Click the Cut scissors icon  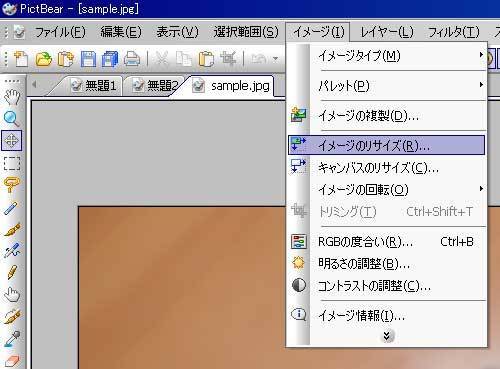pos(162,59)
